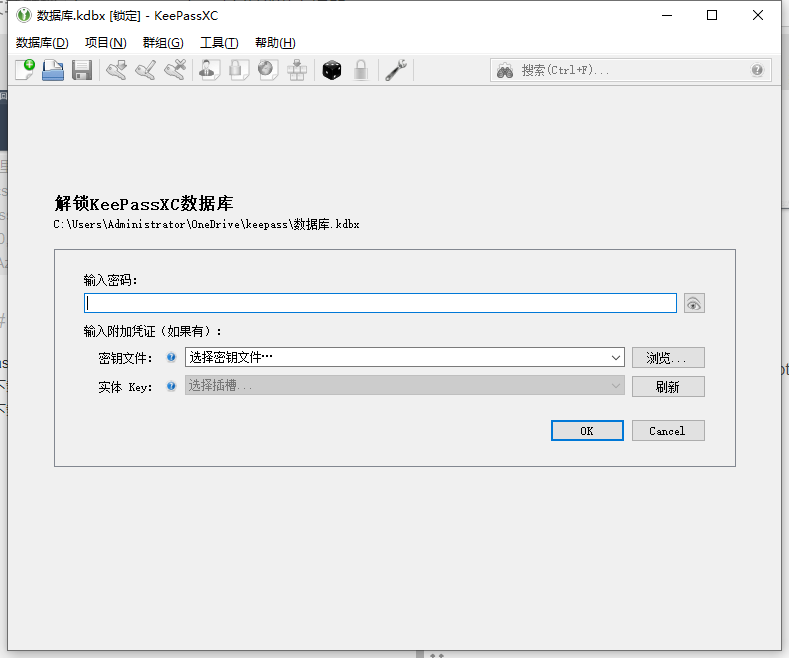Open the 工具(T) menu

(219, 43)
